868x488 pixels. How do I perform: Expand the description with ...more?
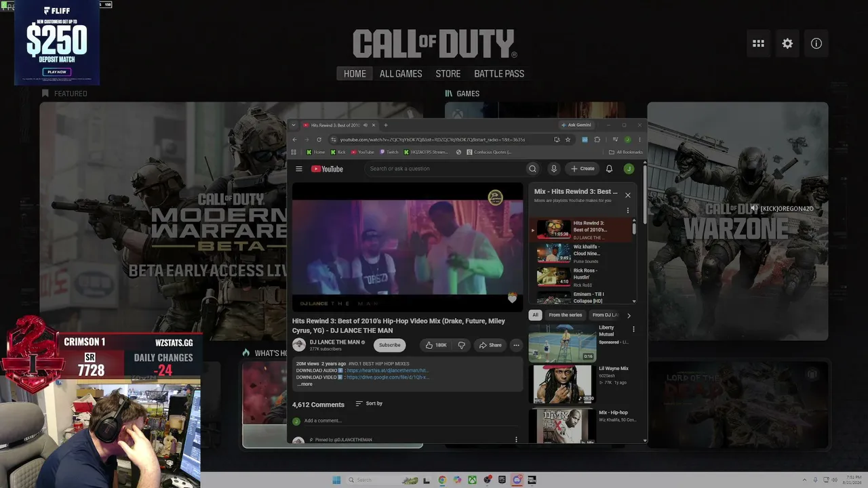click(x=305, y=384)
